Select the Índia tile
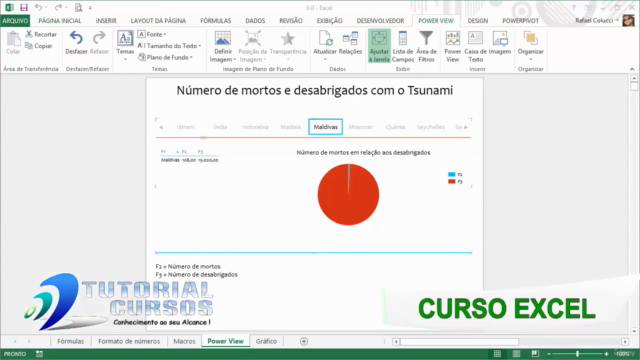Image resolution: width=640 pixels, height=360 pixels. [x=220, y=127]
